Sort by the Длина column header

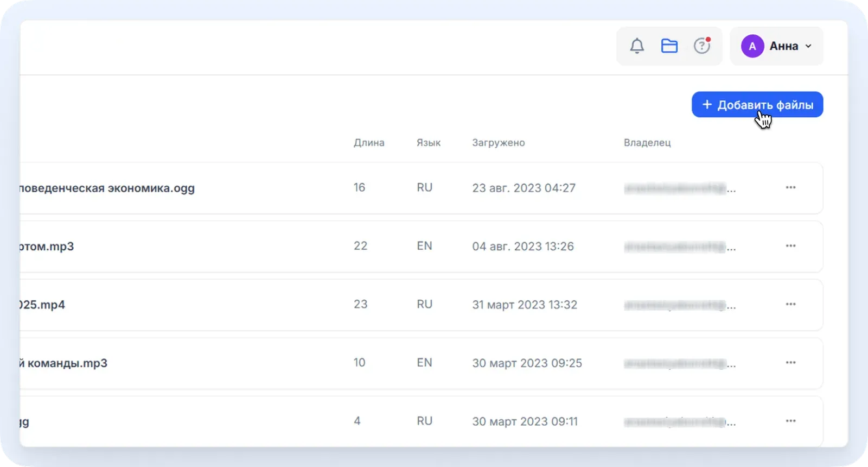(369, 142)
